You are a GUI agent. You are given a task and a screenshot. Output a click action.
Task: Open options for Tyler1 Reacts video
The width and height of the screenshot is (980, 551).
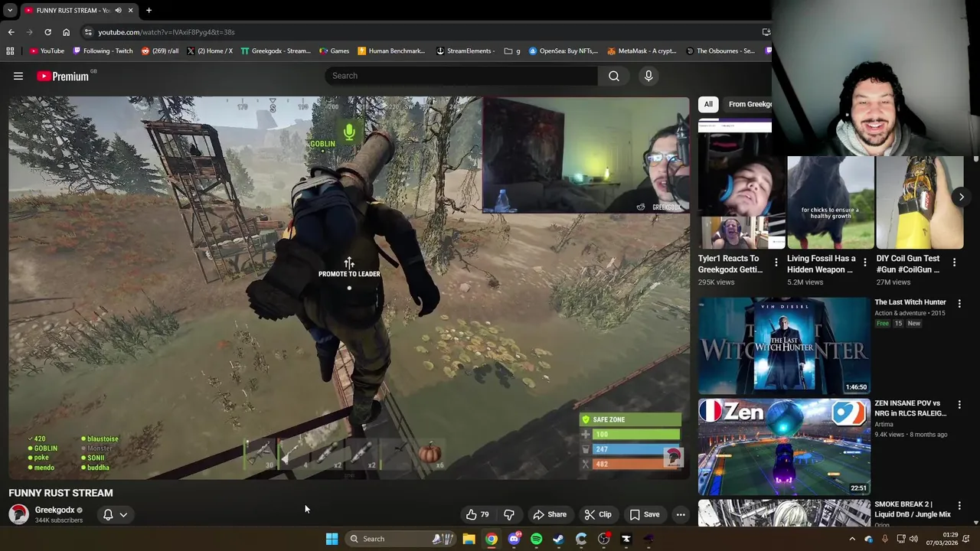pyautogui.click(x=776, y=262)
